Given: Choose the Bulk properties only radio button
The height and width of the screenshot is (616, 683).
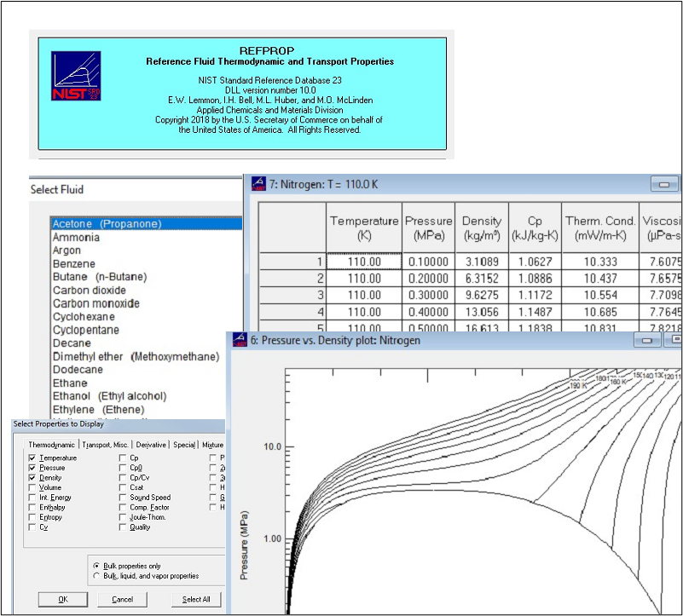Looking at the screenshot, I should point(95,566).
